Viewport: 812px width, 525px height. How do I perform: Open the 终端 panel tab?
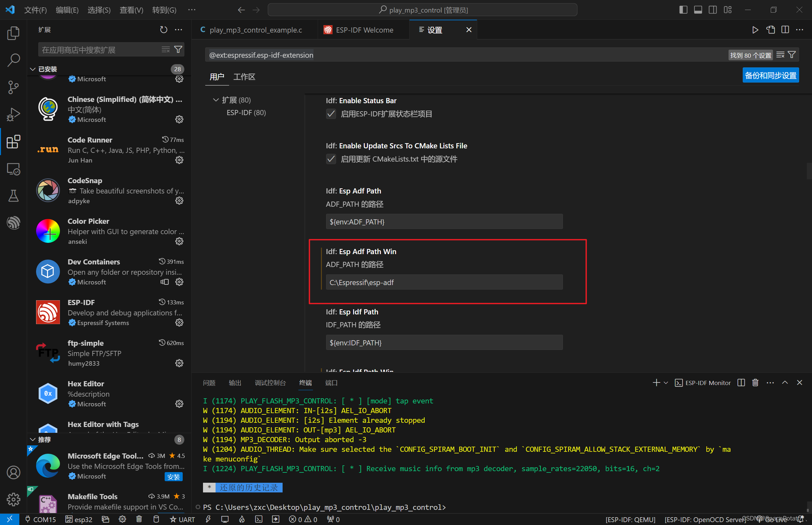coord(305,382)
